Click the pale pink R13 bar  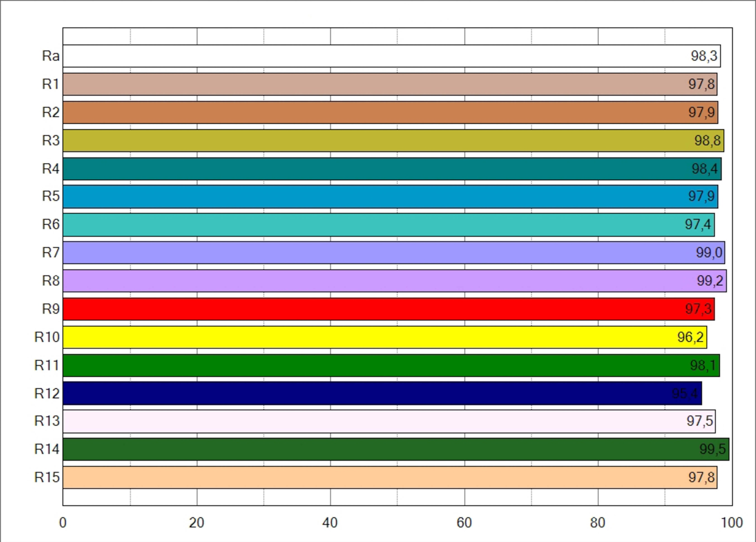coord(389,421)
